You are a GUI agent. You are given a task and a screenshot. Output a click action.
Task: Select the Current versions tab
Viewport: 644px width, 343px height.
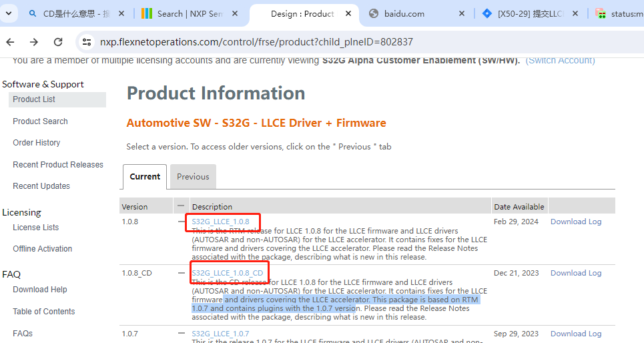(x=145, y=177)
